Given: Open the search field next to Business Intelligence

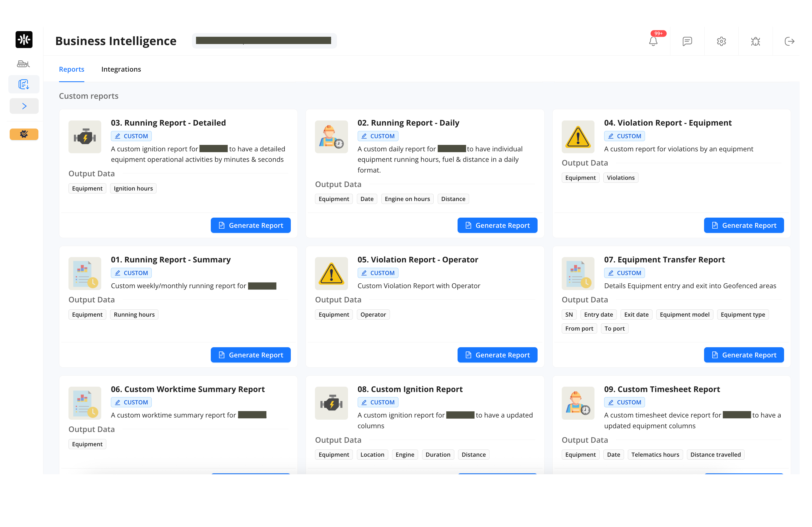Looking at the screenshot, I should pyautogui.click(x=264, y=40).
